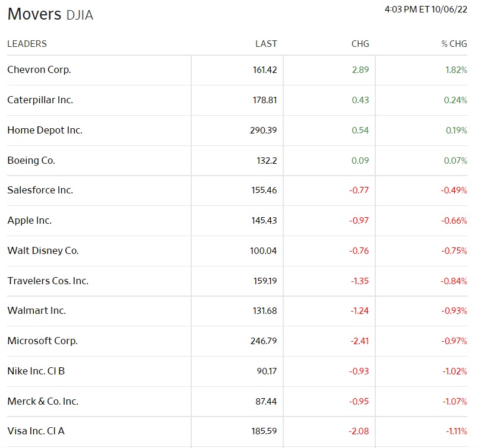Image resolution: width=478 pixels, height=448 pixels.
Task: Click Visa percent change -1.11%
Action: coord(457,431)
